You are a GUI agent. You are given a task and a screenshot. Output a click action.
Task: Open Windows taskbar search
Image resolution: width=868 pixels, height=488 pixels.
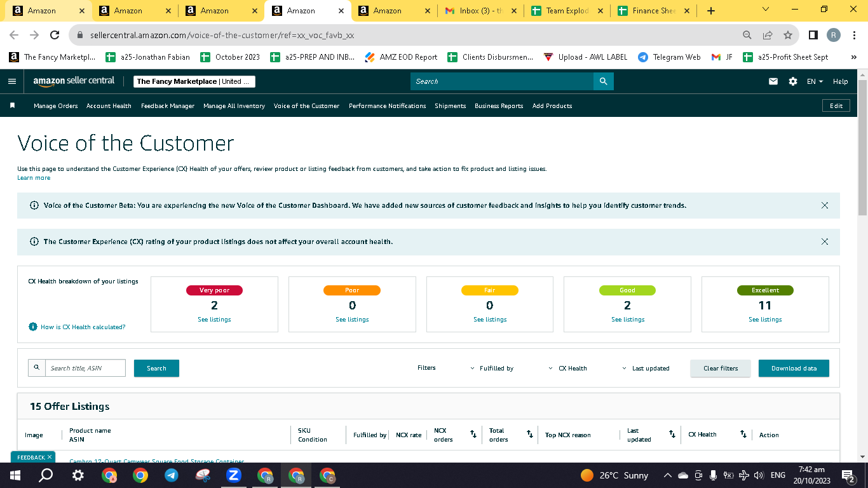click(x=46, y=475)
